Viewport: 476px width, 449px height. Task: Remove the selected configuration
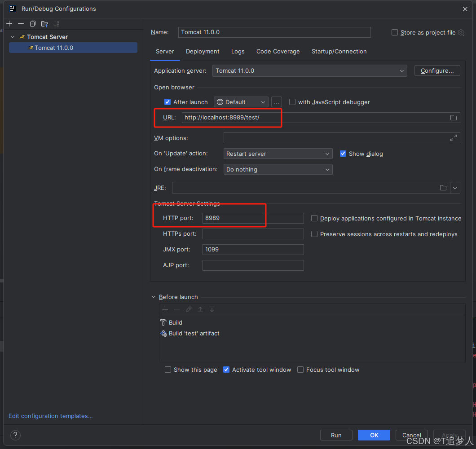coord(21,24)
